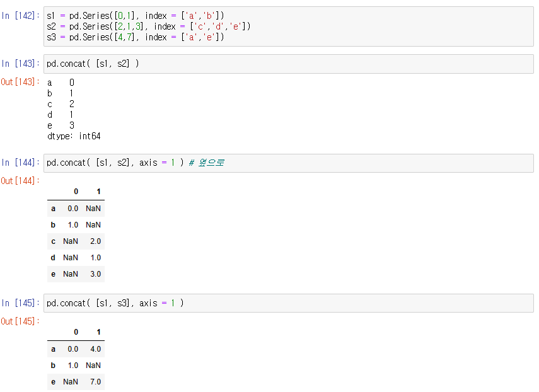
Task: Select the Out [143] prompt label
Action: coord(20,82)
